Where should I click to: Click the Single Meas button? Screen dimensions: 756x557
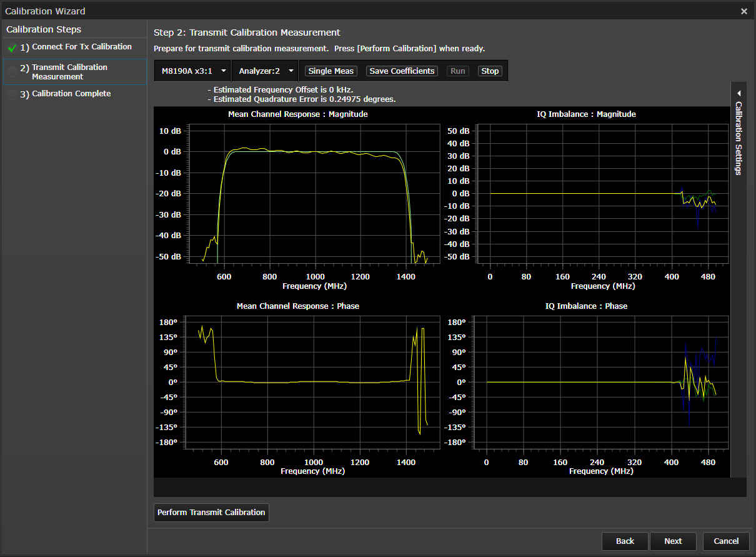(331, 71)
